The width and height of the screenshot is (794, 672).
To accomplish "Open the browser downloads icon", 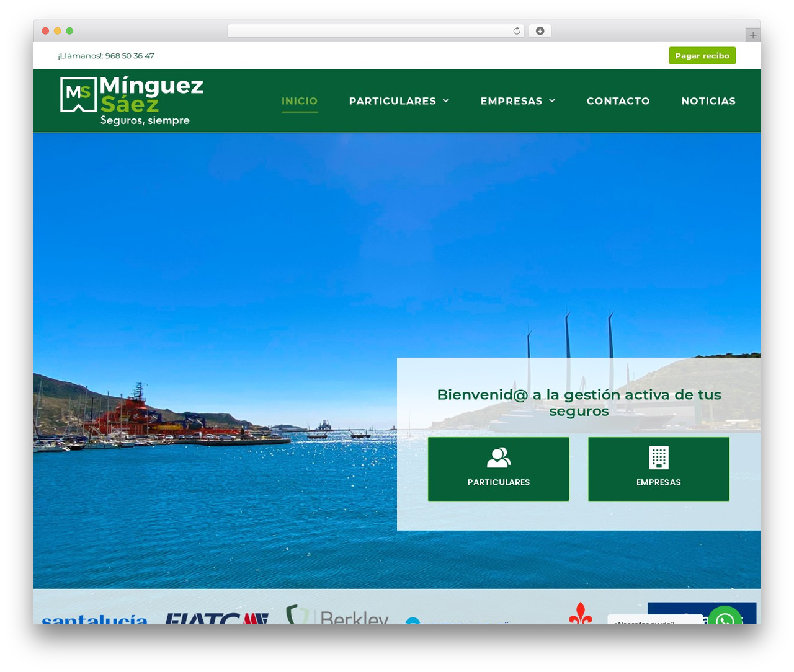I will tap(540, 31).
